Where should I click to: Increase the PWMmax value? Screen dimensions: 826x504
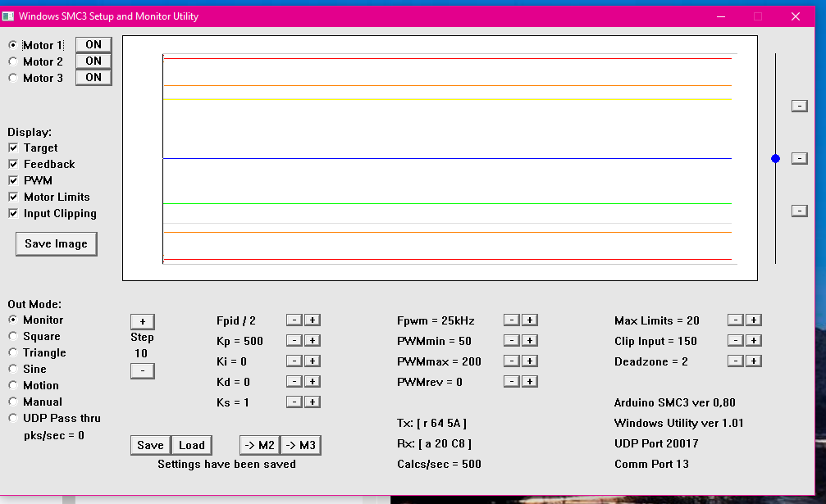(x=530, y=361)
